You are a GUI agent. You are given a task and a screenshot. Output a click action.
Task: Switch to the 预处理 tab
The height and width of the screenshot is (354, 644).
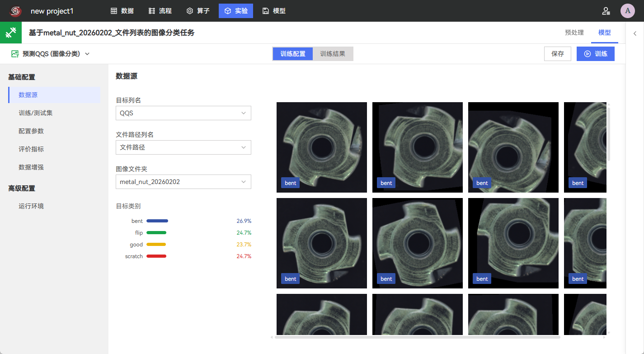tap(574, 33)
